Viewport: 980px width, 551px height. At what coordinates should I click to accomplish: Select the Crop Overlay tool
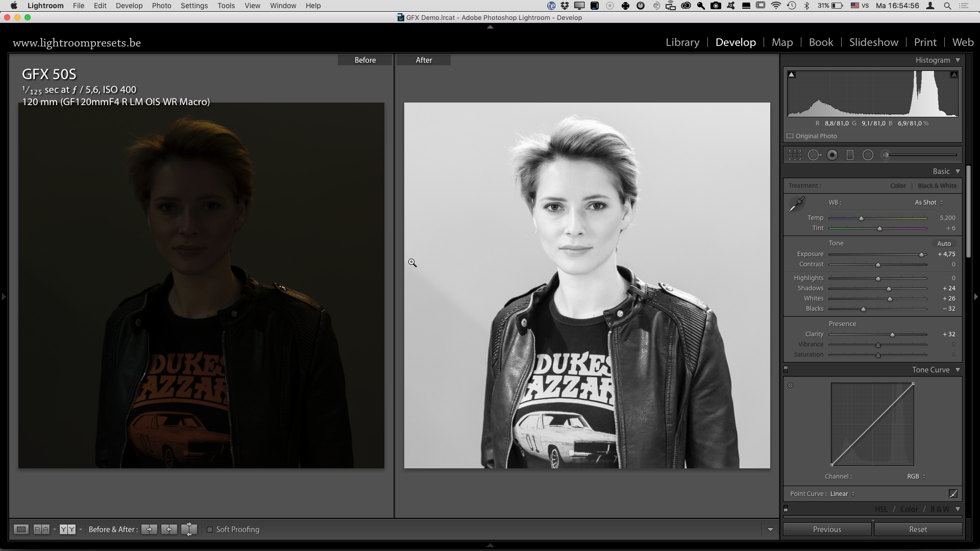click(x=795, y=155)
